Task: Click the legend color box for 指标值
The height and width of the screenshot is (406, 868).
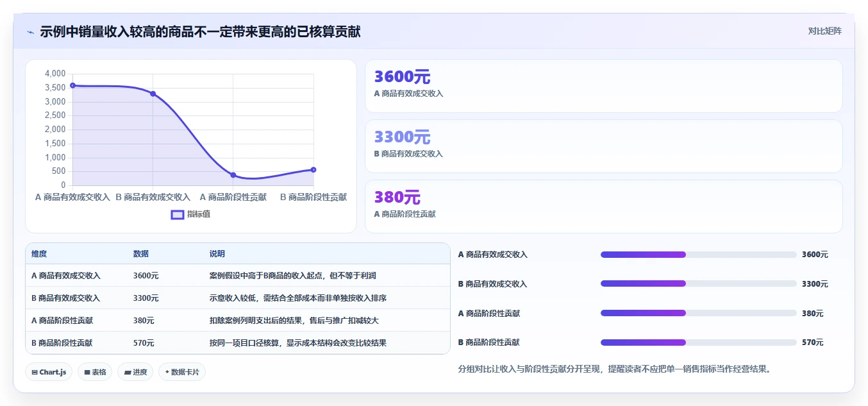Action: [x=178, y=214]
